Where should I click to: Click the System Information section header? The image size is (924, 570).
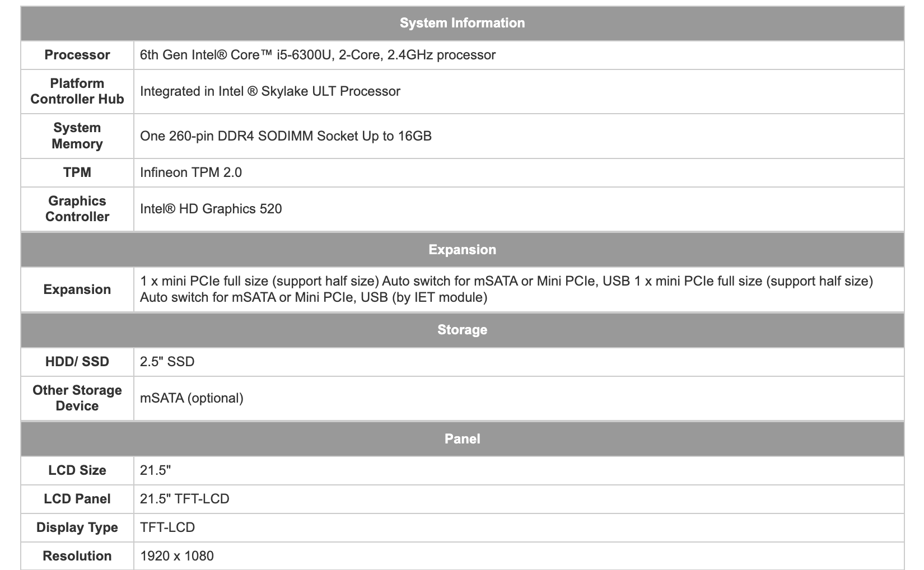(462, 24)
